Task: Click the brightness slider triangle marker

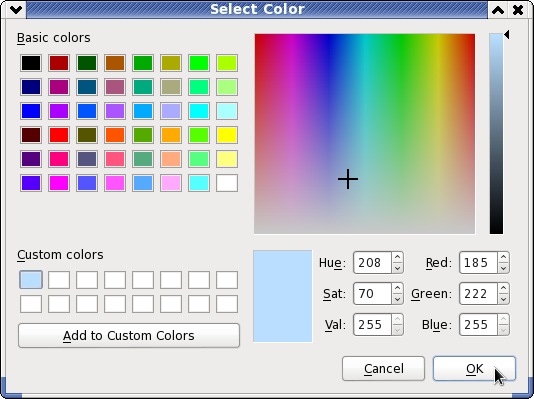Action: pos(506,34)
